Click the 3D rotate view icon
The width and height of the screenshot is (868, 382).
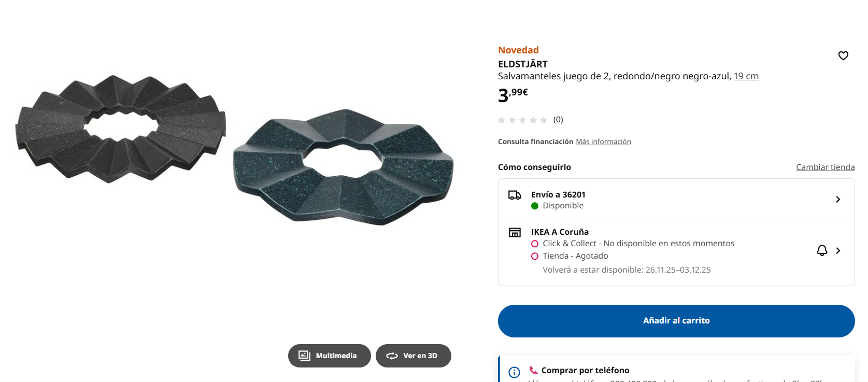(392, 356)
